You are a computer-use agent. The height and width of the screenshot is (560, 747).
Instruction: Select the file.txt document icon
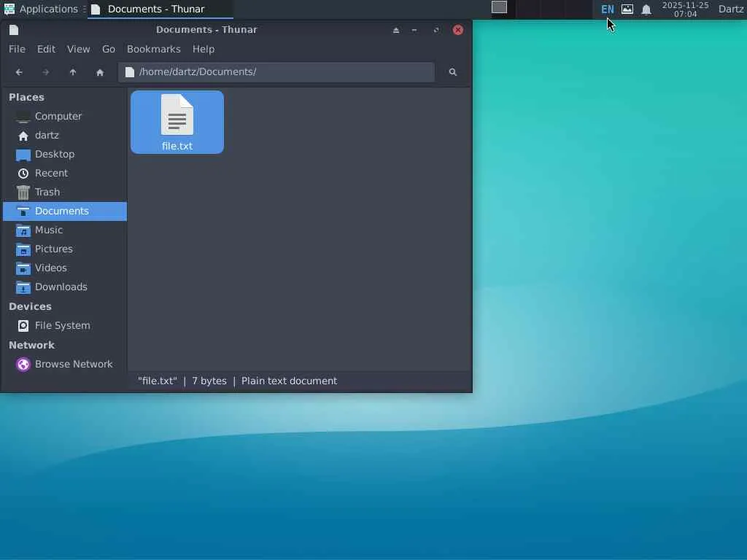177,122
